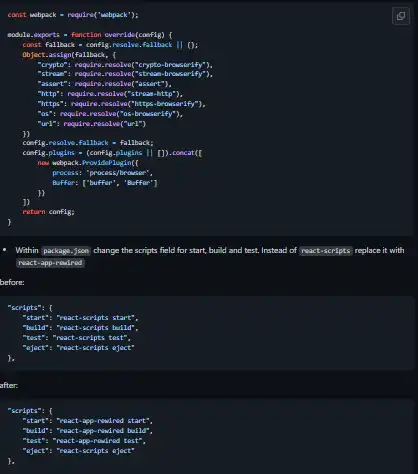The height and width of the screenshot is (474, 418).
Task: Click line const webpack = require('webpack')
Action: pyautogui.click(x=73, y=15)
